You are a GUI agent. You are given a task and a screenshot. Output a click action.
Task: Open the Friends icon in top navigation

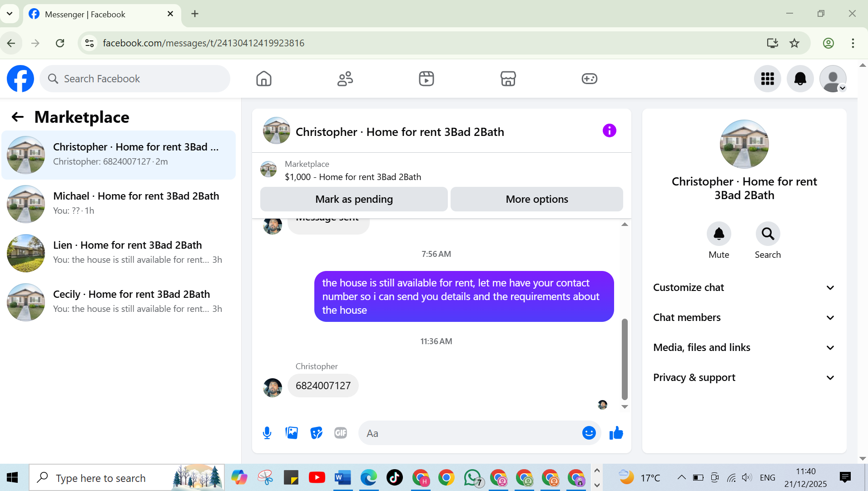point(345,79)
